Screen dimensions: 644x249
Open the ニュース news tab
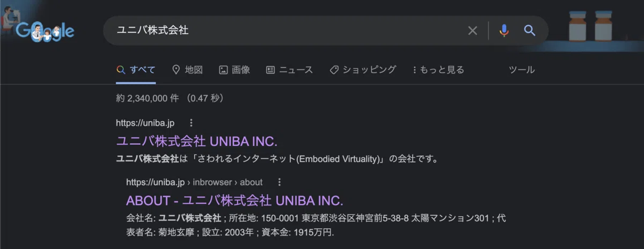coord(290,70)
